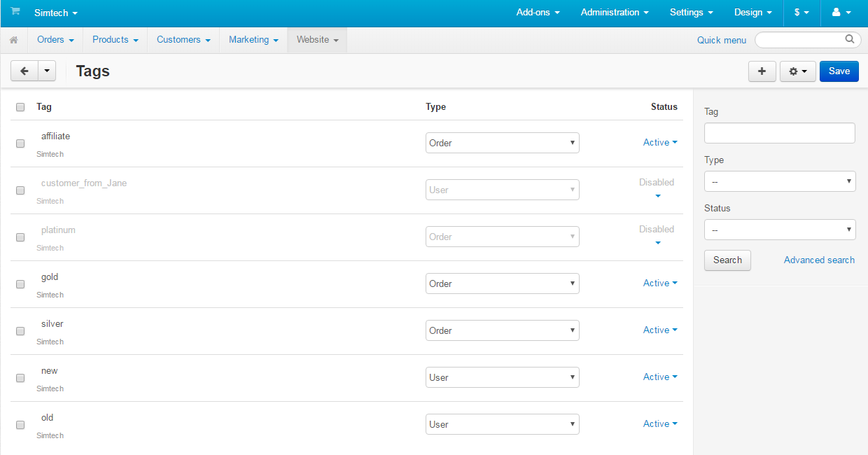868x455 pixels.
Task: Check the old tag checkbox
Action: pyautogui.click(x=20, y=425)
